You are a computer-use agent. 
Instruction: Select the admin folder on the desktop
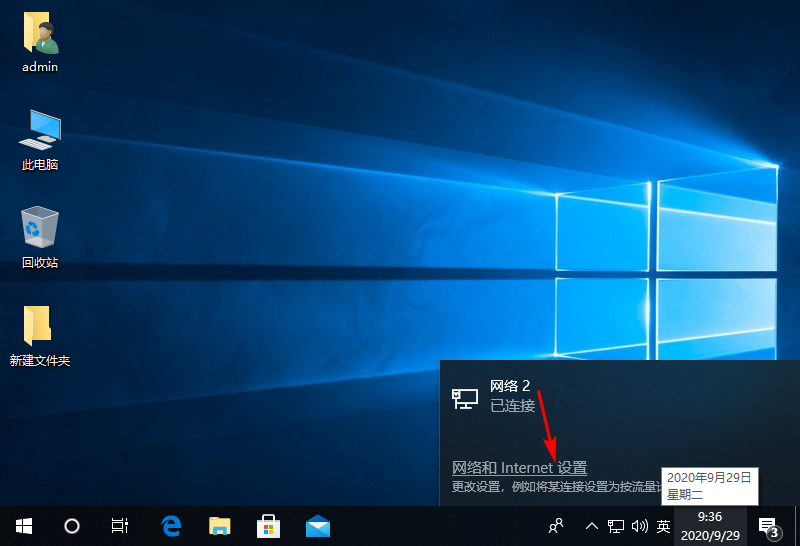pyautogui.click(x=40, y=43)
